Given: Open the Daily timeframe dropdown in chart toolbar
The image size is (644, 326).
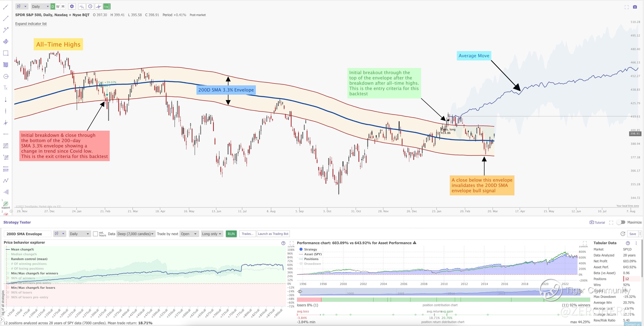Looking at the screenshot, I should (40, 6).
